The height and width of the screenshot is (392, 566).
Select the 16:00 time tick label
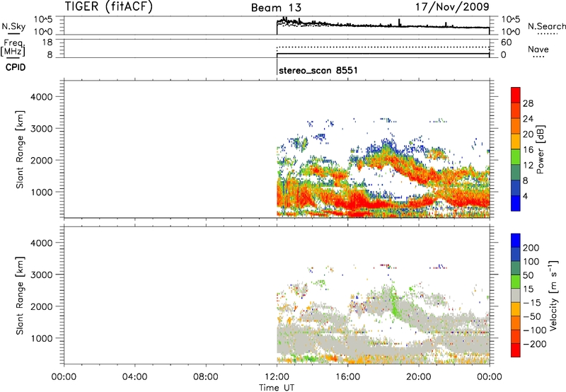(x=347, y=377)
